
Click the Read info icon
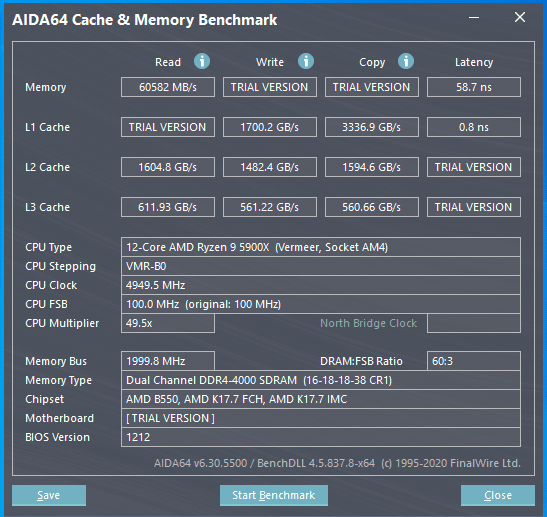(202, 61)
